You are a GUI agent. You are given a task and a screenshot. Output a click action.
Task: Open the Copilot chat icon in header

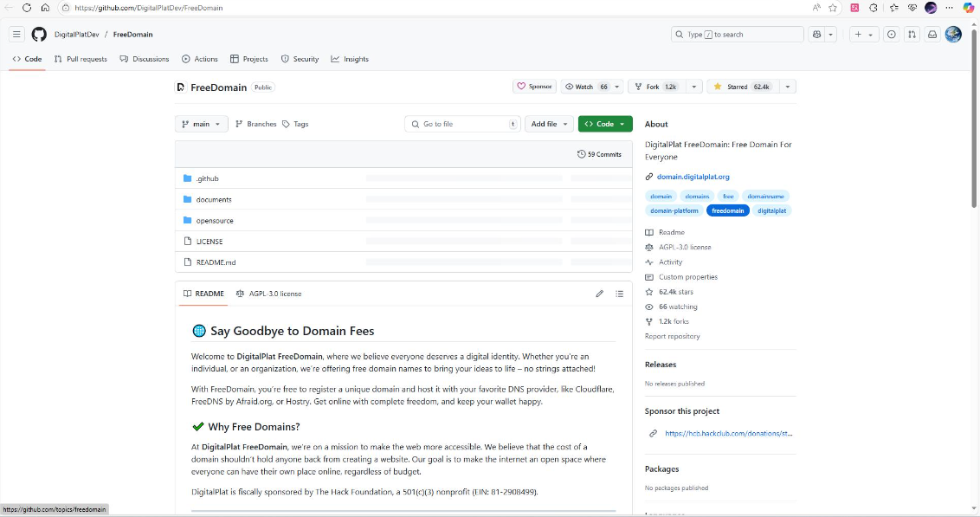[817, 35]
